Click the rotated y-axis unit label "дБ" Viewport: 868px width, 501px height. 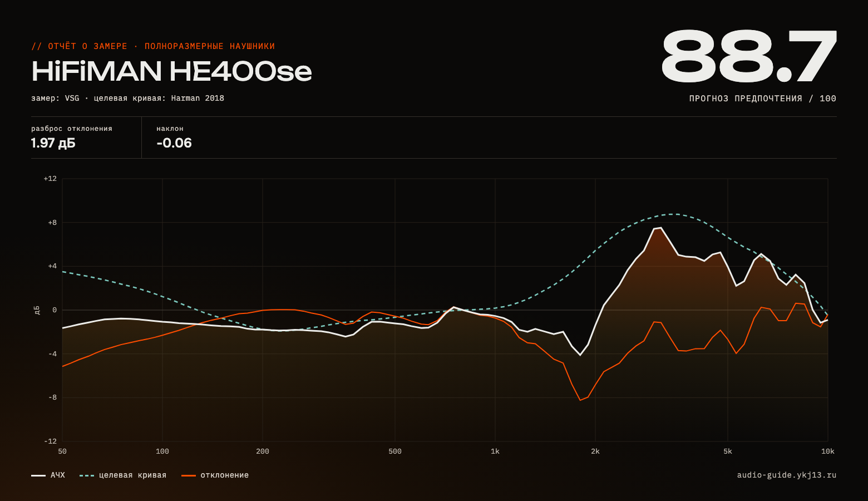click(37, 310)
